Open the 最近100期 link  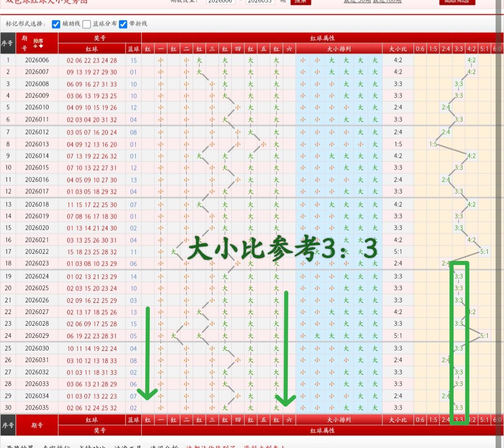pyautogui.click(x=387, y=1)
